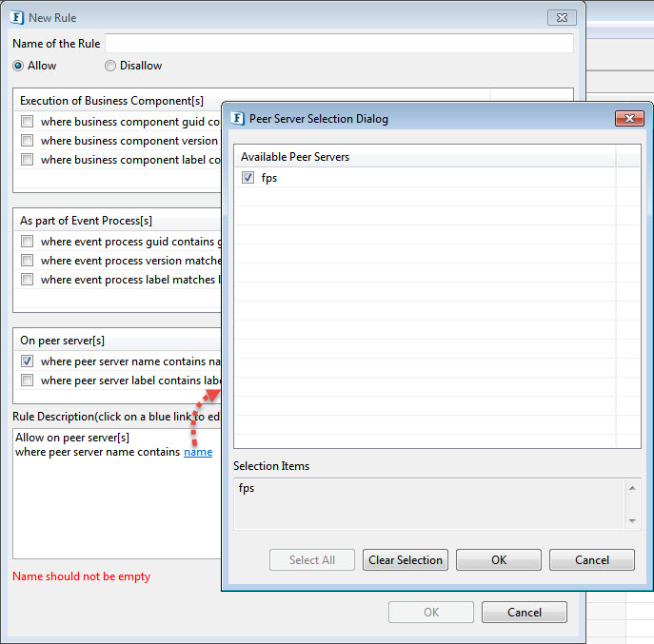
Task: Click Clear Selection button
Action: 406,560
